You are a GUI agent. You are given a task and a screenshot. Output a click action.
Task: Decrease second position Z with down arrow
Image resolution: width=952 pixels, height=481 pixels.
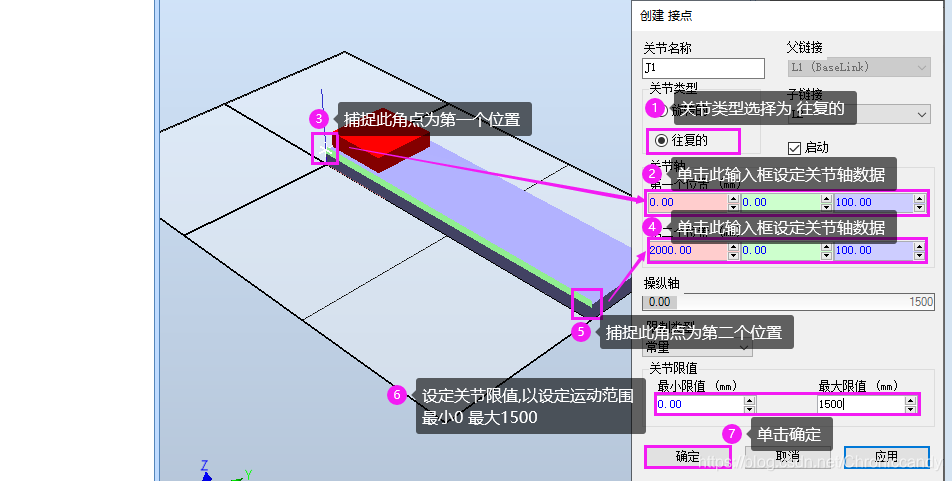(x=920, y=255)
